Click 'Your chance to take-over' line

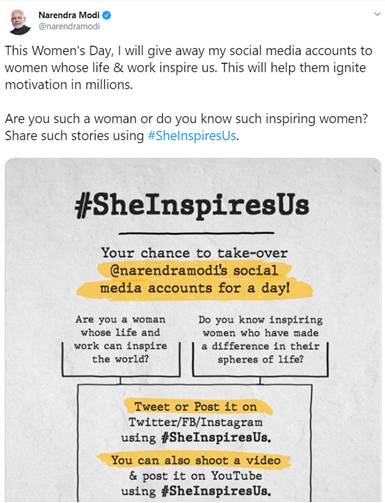point(194,253)
